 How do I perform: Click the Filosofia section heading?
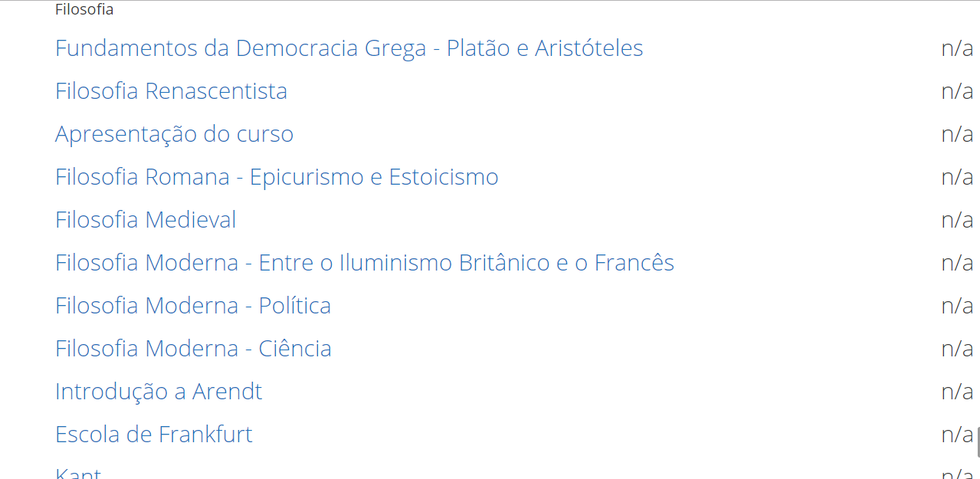84,10
